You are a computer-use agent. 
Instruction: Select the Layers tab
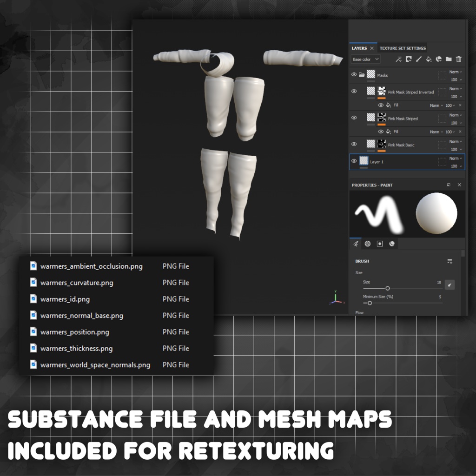point(360,48)
